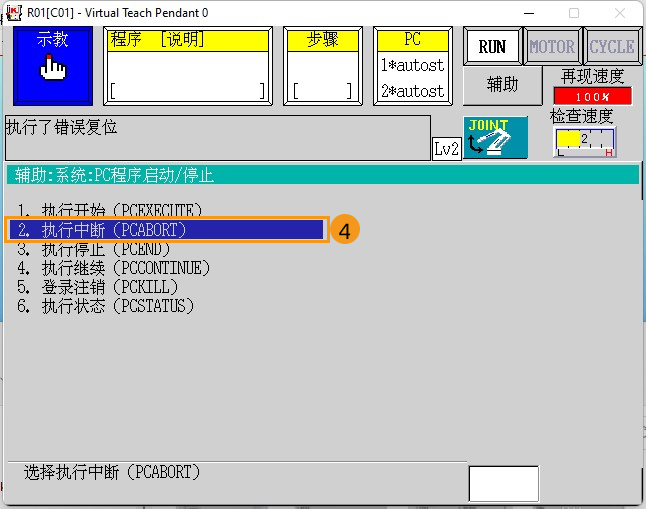Open the 辅助 auxiliary menu button

click(x=503, y=85)
